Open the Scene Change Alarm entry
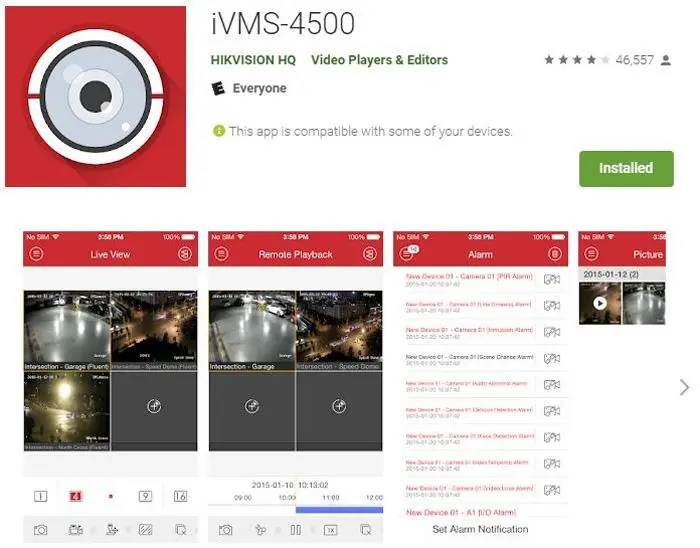Image resolution: width=700 pixels, height=548 pixels. coord(469,359)
